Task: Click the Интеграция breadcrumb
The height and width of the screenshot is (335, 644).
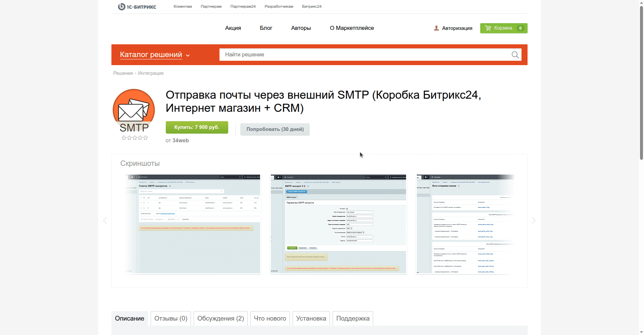Action: pyautogui.click(x=151, y=73)
